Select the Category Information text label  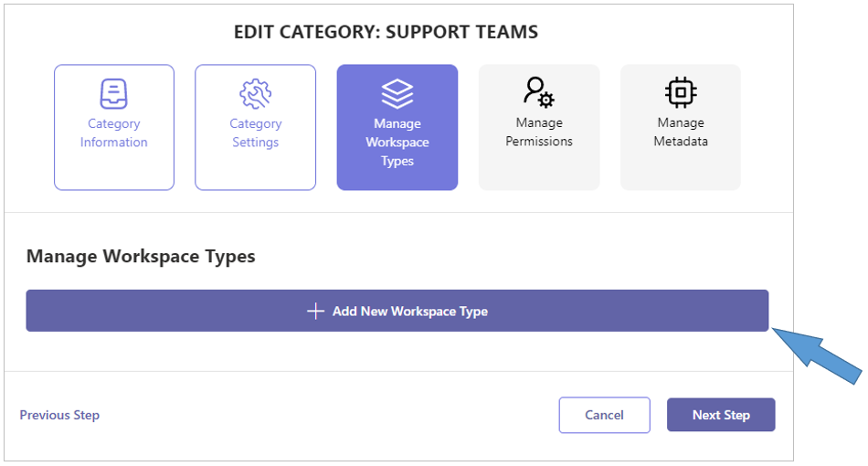[113, 132]
